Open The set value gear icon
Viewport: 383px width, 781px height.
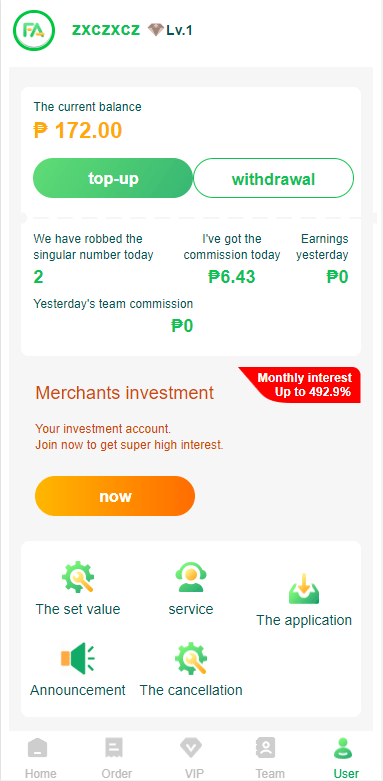[x=78, y=577]
